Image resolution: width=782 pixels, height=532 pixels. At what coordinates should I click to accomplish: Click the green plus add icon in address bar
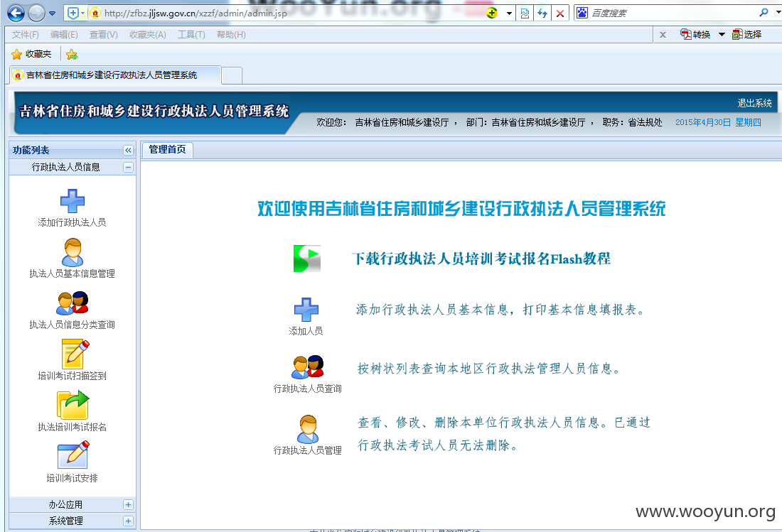[x=492, y=13]
